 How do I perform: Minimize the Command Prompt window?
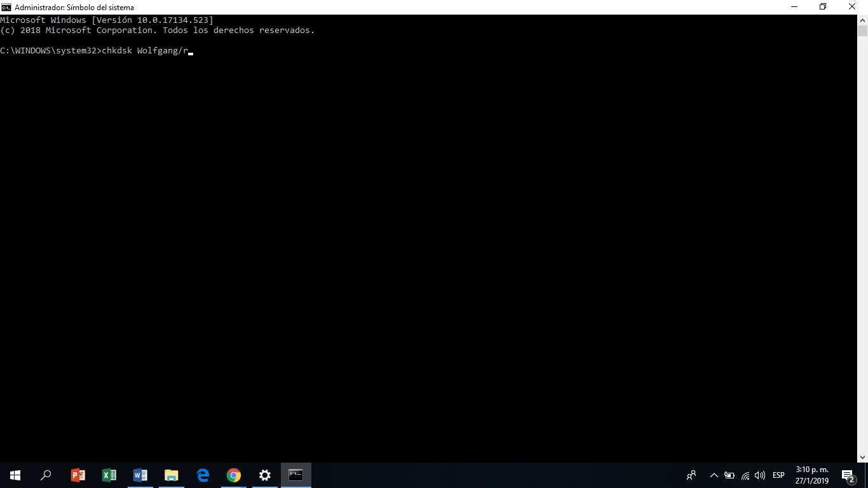click(x=794, y=7)
